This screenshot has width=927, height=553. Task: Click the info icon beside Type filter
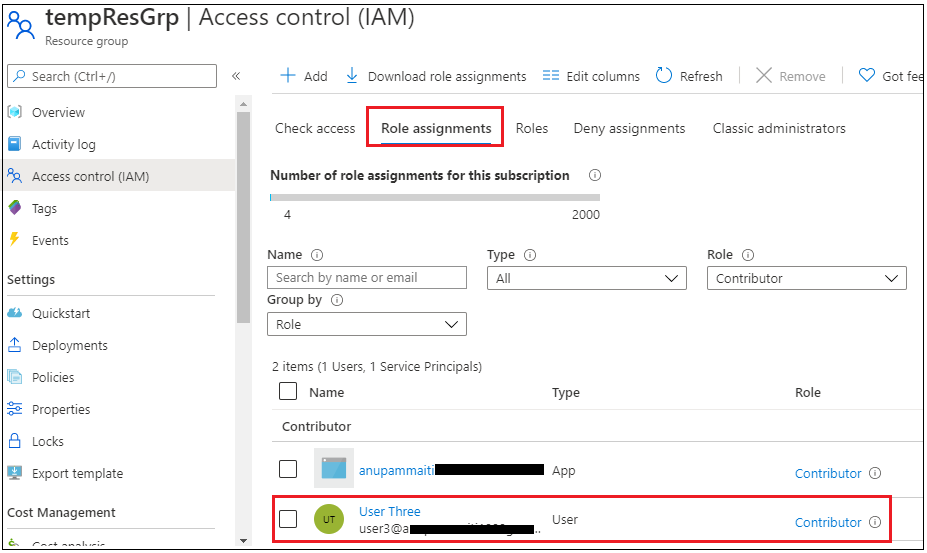[x=530, y=255]
